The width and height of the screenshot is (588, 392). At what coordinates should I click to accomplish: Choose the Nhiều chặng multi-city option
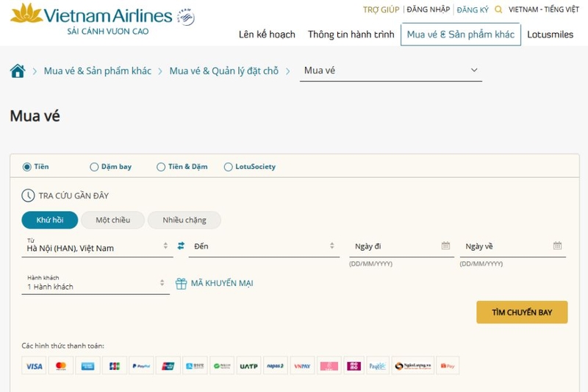pyautogui.click(x=184, y=220)
